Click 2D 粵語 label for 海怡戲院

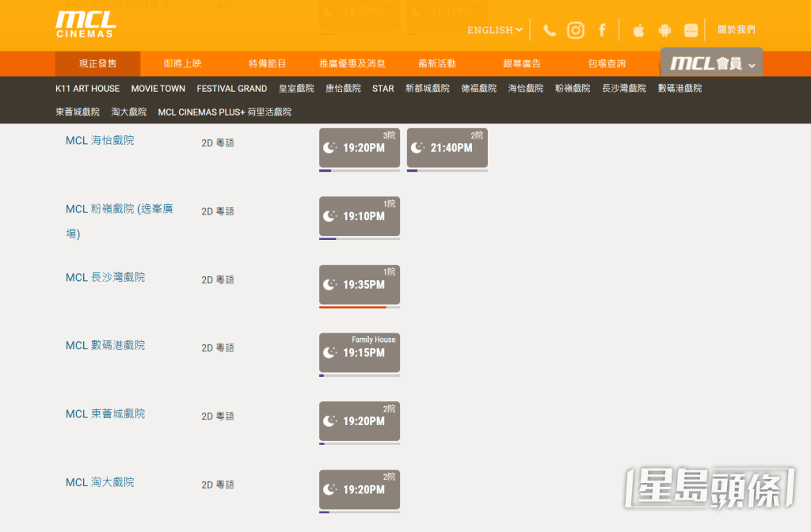(218, 143)
